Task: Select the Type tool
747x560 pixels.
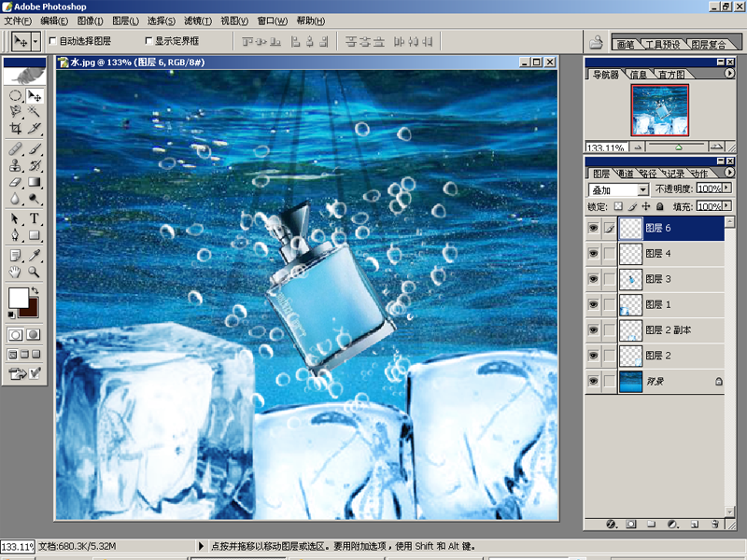Action: [x=35, y=218]
